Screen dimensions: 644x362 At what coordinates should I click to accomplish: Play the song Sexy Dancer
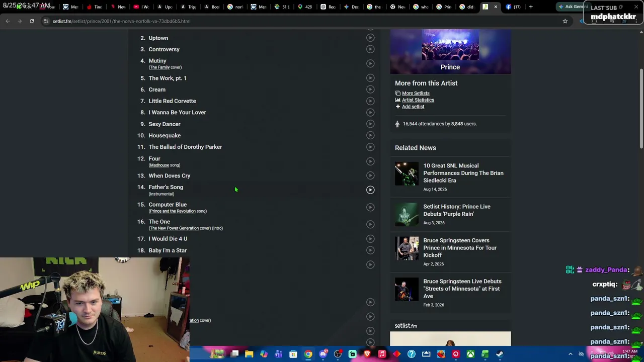[370, 124]
